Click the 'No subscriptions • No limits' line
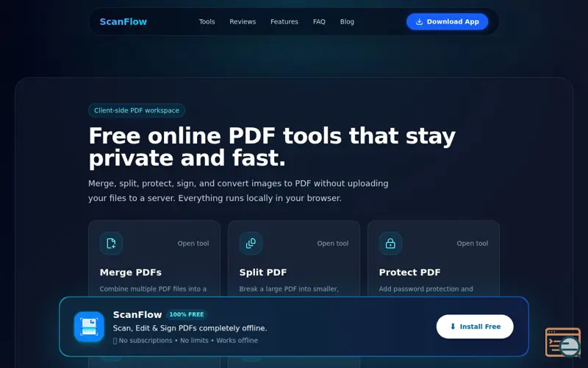Screen dimensions: 588x368 point(186,341)
